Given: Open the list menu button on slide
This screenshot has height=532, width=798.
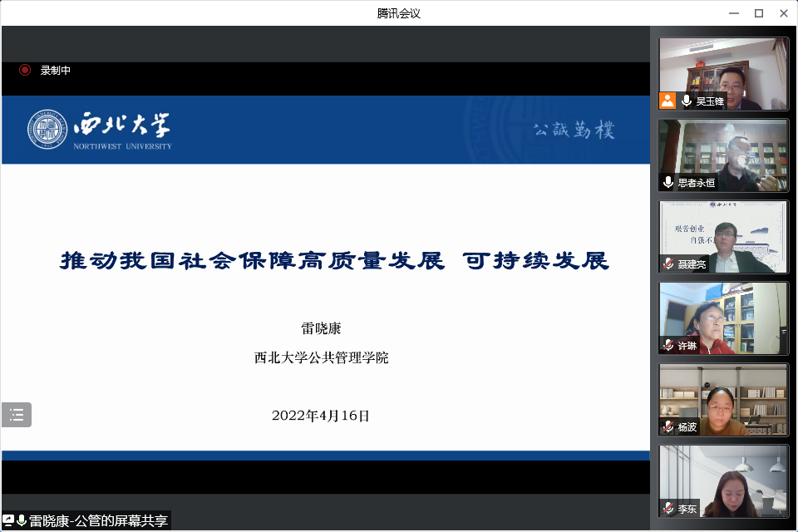Looking at the screenshot, I should tap(17, 415).
